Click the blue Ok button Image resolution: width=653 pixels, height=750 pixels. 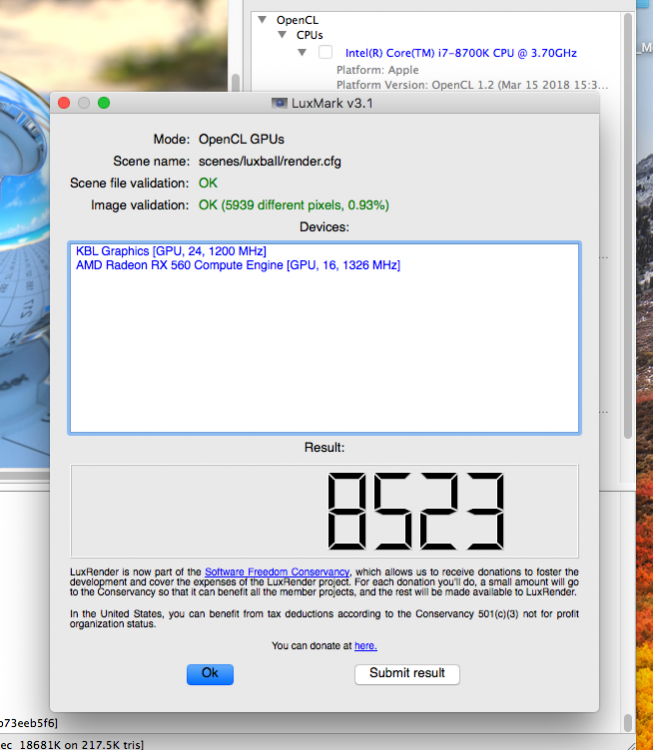tap(210, 673)
